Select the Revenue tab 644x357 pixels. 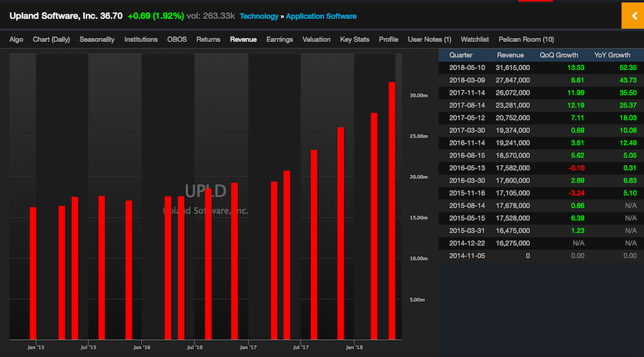[243, 39]
